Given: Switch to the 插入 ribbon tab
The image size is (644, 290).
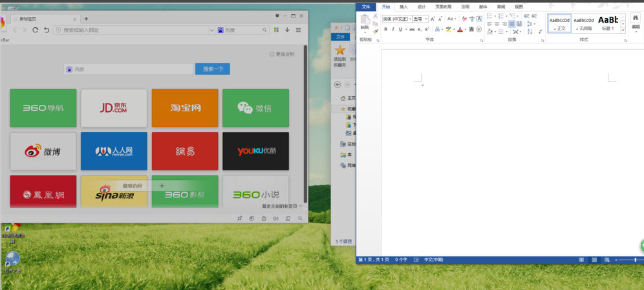Looking at the screenshot, I should (403, 6).
